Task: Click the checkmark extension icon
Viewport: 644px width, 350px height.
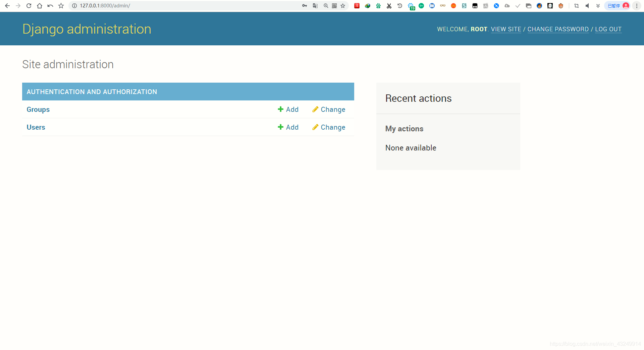Action: (x=518, y=6)
